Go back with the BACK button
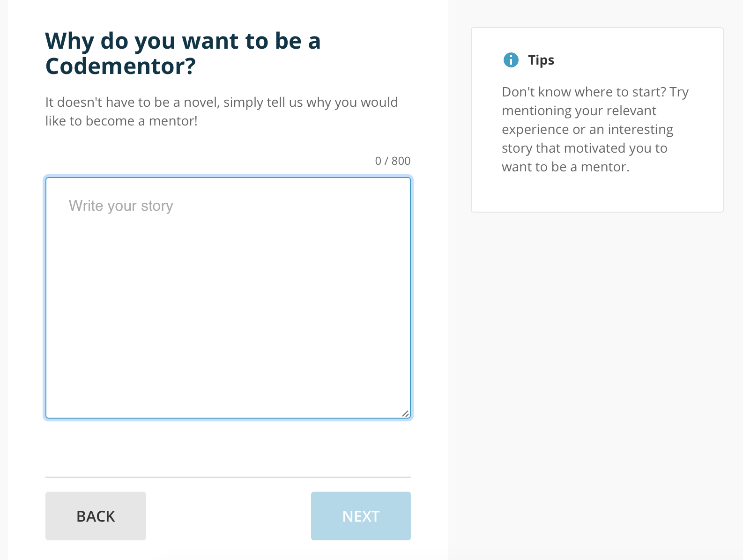The height and width of the screenshot is (560, 743). click(96, 516)
